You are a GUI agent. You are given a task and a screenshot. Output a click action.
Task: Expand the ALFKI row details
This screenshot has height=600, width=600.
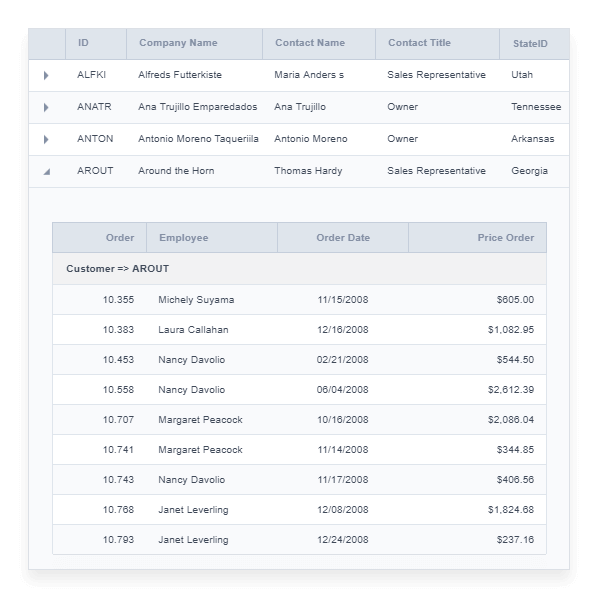[46, 75]
